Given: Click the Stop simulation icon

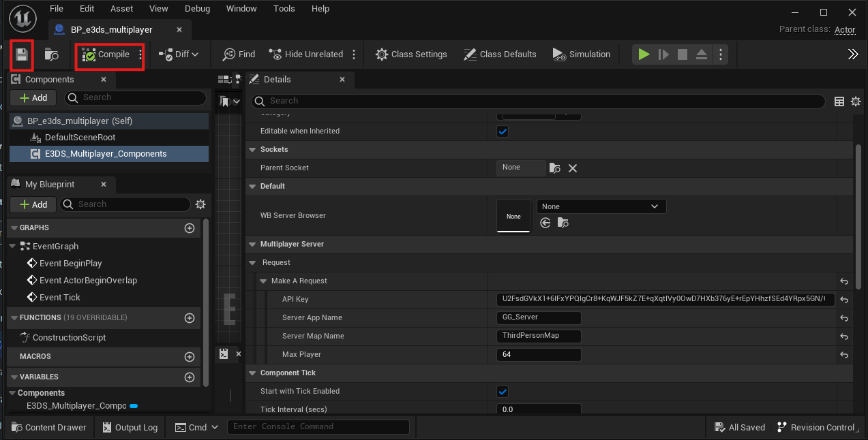Looking at the screenshot, I should [x=682, y=54].
